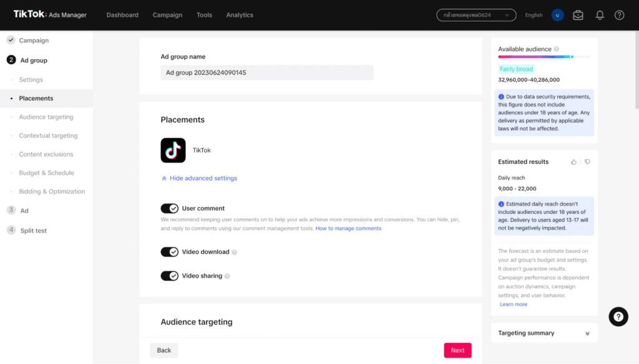Go to Budget & Schedule in sidebar
The height and width of the screenshot is (364, 639).
46,173
